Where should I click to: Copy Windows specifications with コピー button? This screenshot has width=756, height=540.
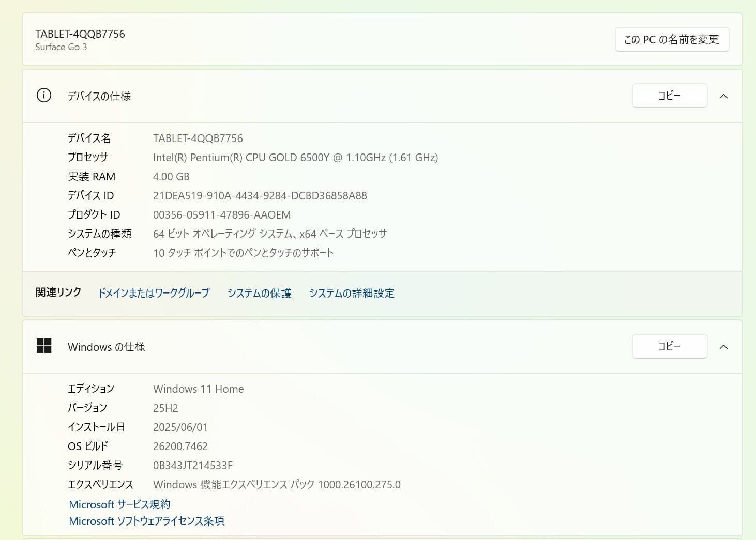coord(669,346)
